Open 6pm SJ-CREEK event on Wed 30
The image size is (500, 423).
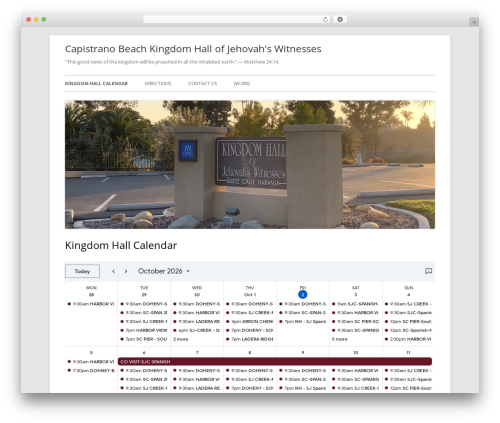(197, 330)
